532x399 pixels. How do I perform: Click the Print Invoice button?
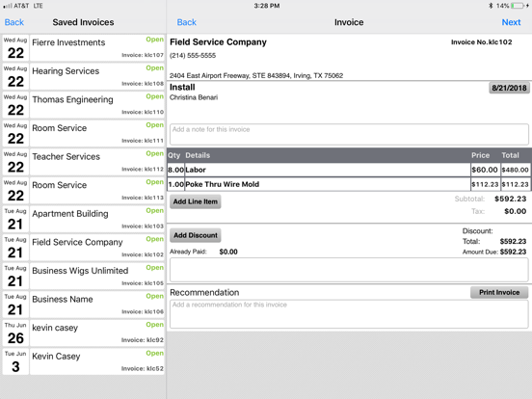point(499,292)
